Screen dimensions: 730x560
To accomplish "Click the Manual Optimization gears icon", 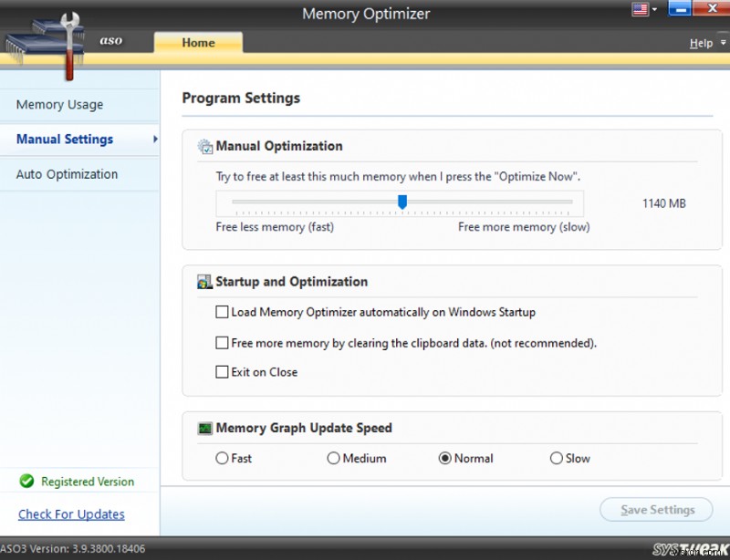I will point(206,146).
